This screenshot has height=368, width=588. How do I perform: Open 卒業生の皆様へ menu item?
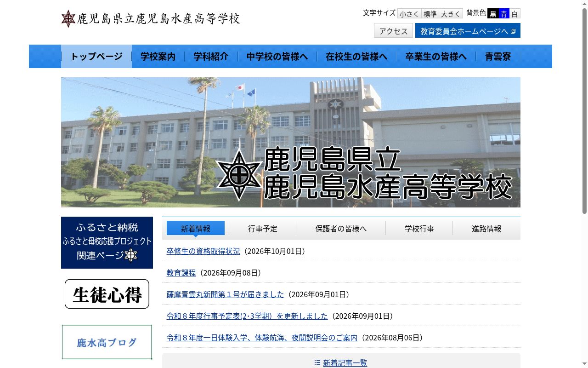click(436, 57)
